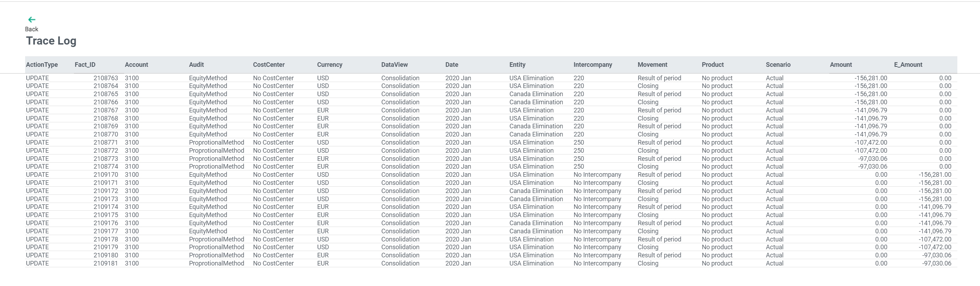The image size is (980, 286).
Task: Click the Amount column header
Action: click(x=841, y=65)
